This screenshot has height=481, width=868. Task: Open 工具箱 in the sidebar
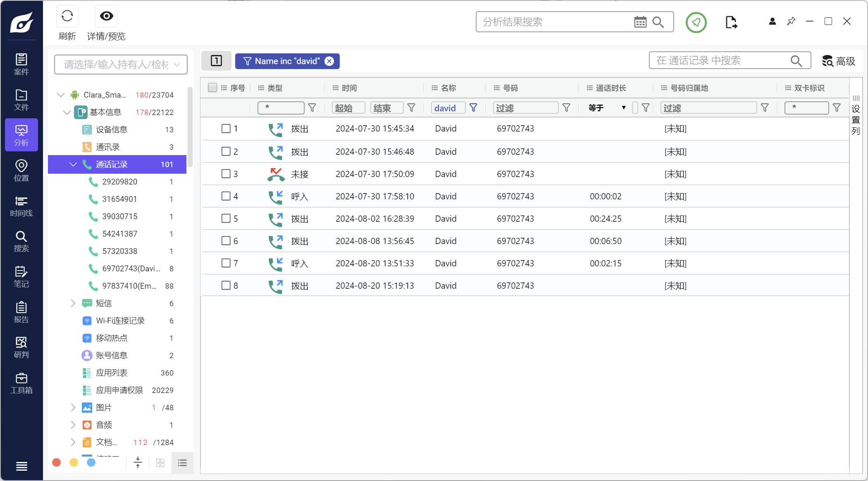click(x=21, y=383)
